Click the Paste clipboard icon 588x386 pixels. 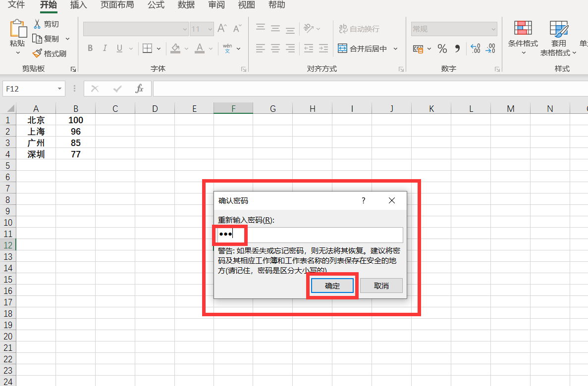click(18, 29)
